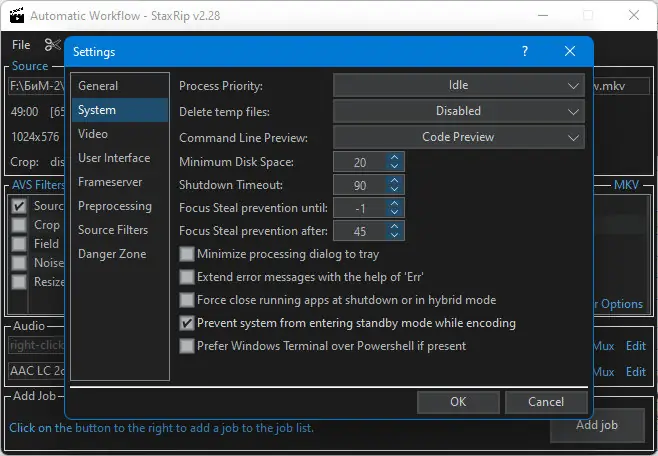This screenshot has height=456, width=658.
Task: Decrease Shutdown Timeout with down arrow
Action: 395,190
